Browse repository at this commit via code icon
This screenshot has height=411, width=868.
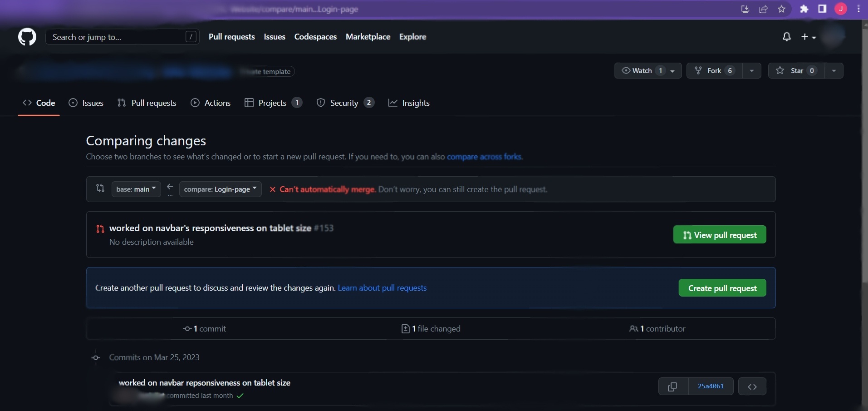752,386
